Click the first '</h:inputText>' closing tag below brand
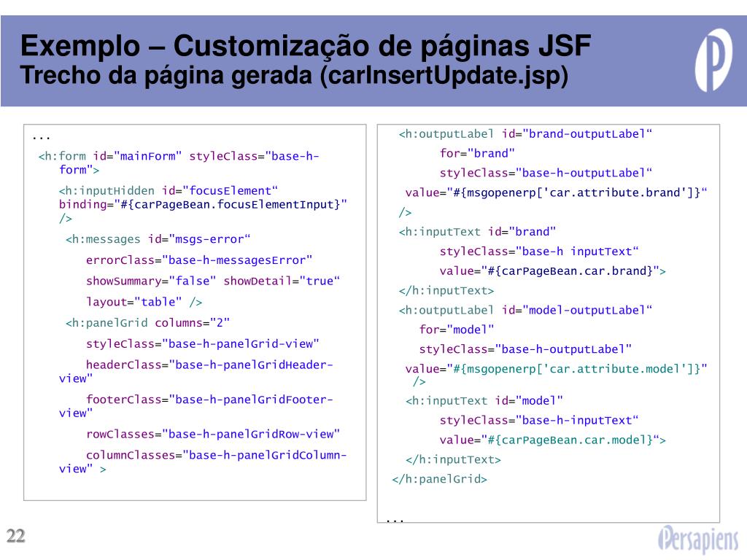Viewport: 747px width, 560px height. coord(446,290)
